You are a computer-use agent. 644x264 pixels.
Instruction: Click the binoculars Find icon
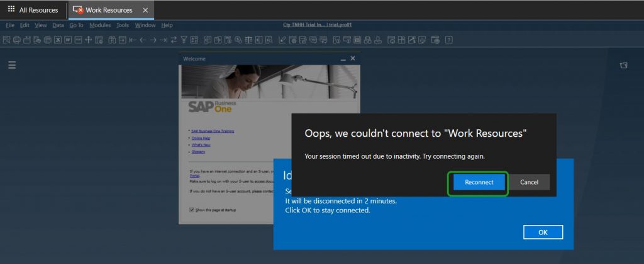coord(112,40)
